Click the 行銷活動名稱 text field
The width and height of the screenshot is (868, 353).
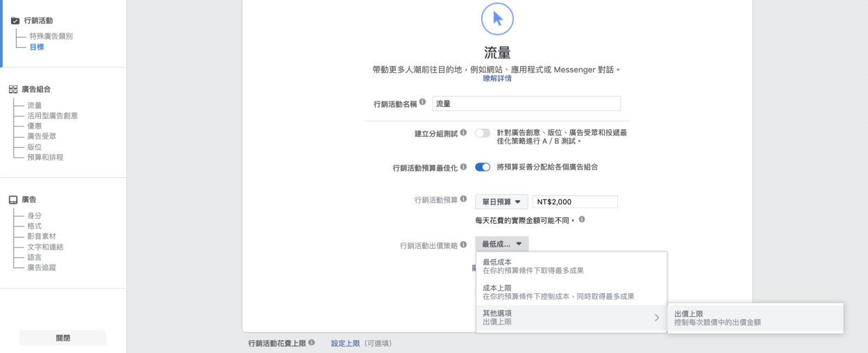coord(526,104)
